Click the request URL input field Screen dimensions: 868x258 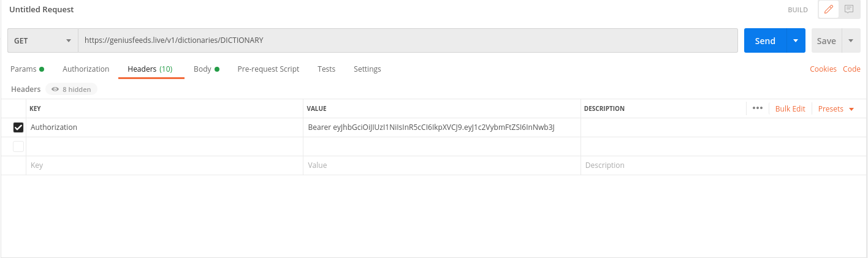pyautogui.click(x=407, y=40)
